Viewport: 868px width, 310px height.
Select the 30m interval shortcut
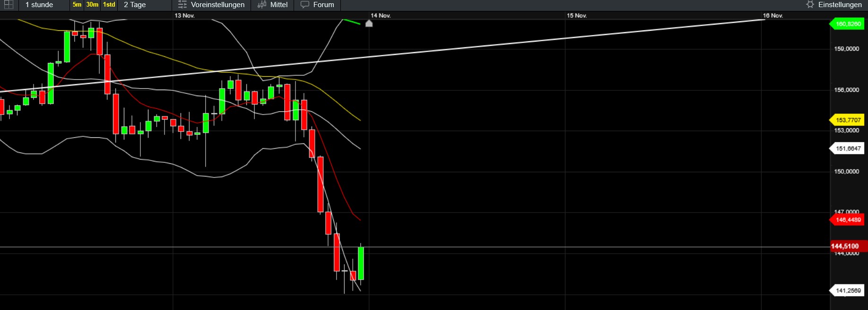tap(92, 5)
